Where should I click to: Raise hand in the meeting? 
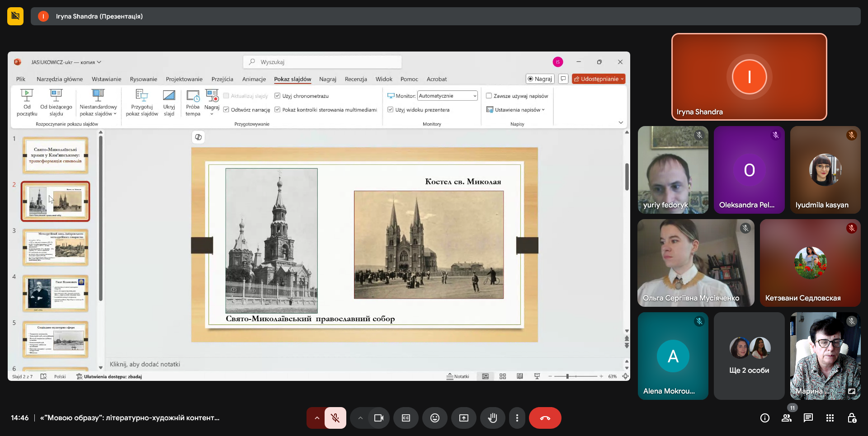(492, 418)
